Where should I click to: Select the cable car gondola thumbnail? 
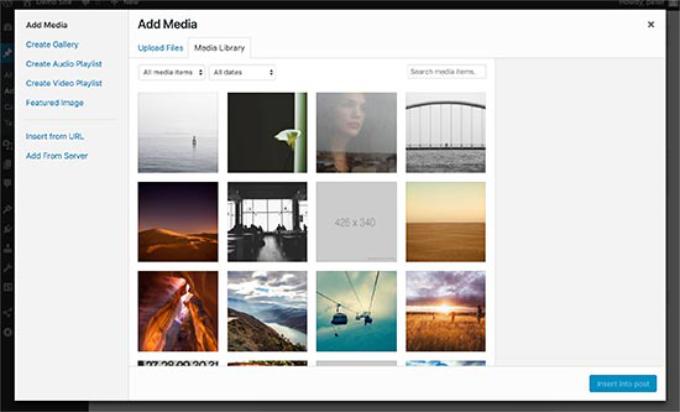pyautogui.click(x=356, y=310)
